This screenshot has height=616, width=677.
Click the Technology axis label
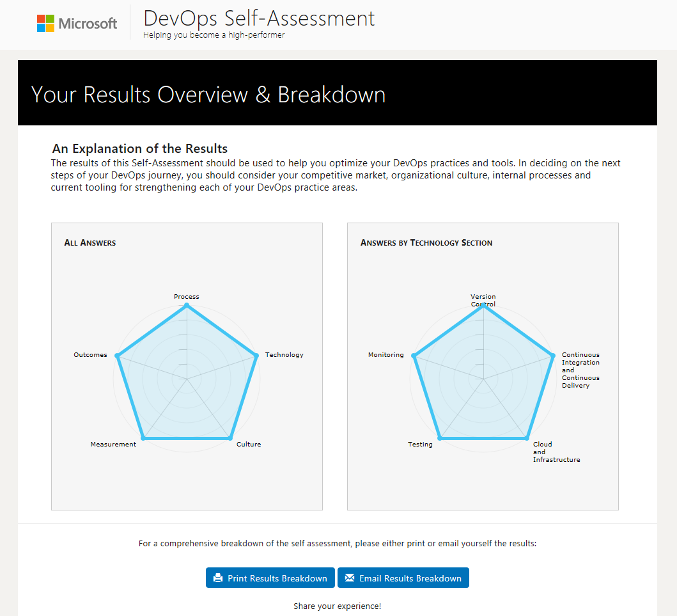click(x=284, y=354)
